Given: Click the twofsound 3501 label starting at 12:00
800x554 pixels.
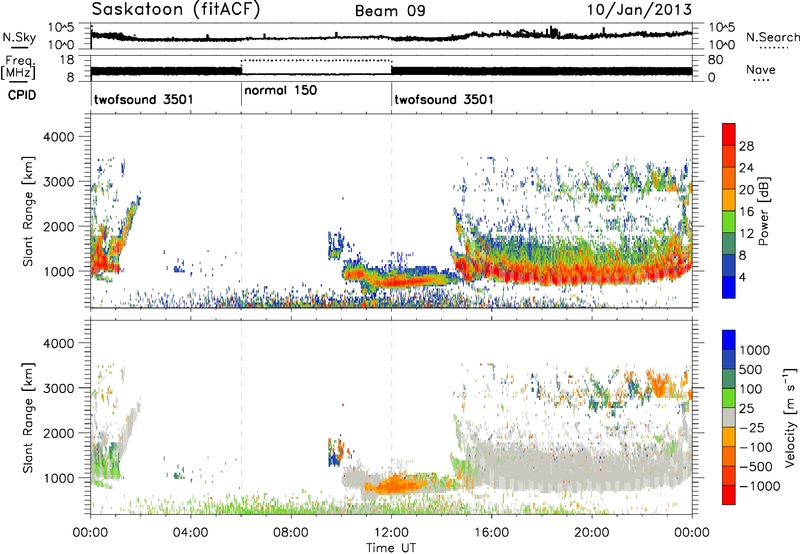Looking at the screenshot, I should [x=444, y=99].
